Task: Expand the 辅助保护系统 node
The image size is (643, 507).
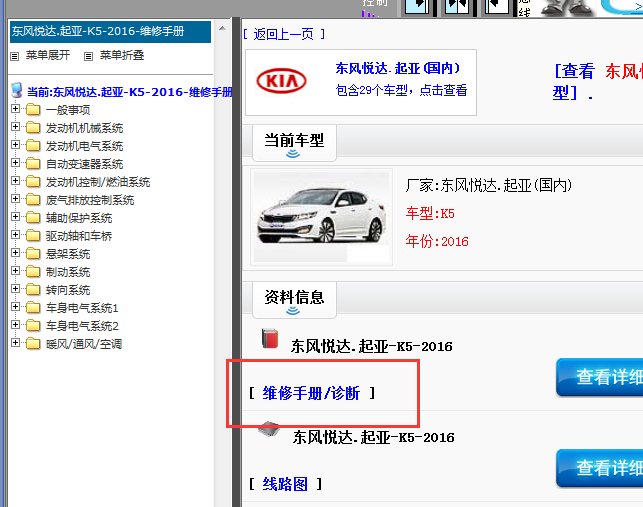Action: click(x=15, y=217)
